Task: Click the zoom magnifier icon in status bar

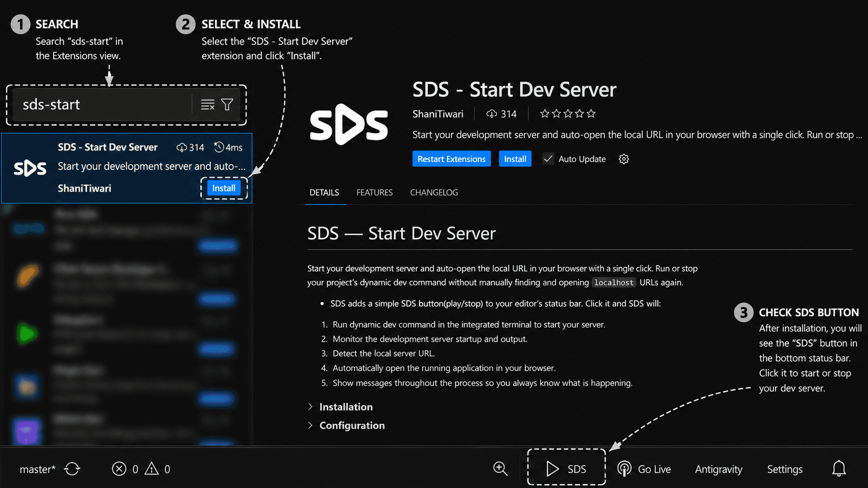Action: click(x=500, y=469)
